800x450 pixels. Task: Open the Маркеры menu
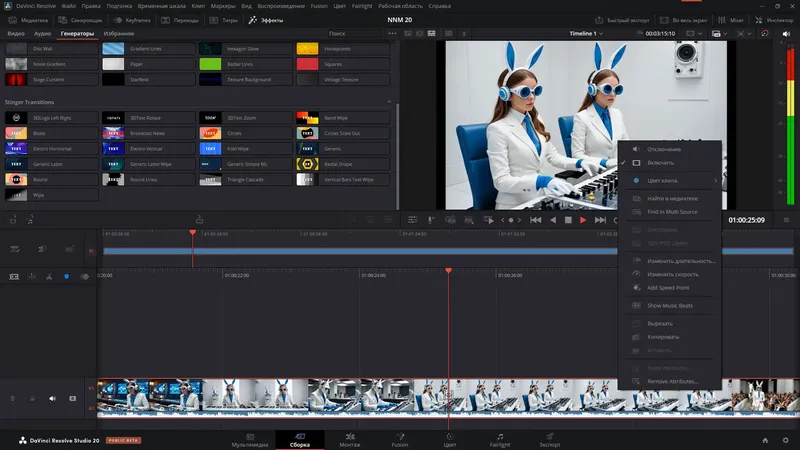coord(223,6)
